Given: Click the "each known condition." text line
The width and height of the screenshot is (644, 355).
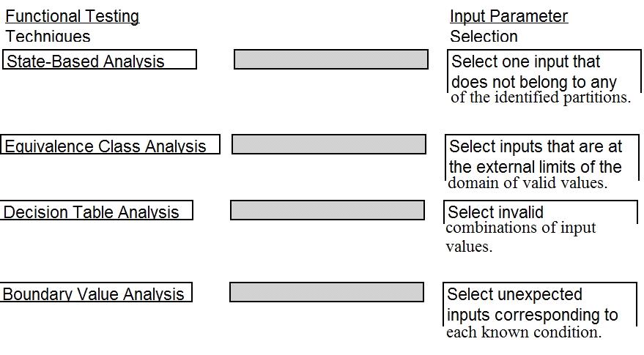Looking at the screenshot, I should pyautogui.click(x=524, y=332).
